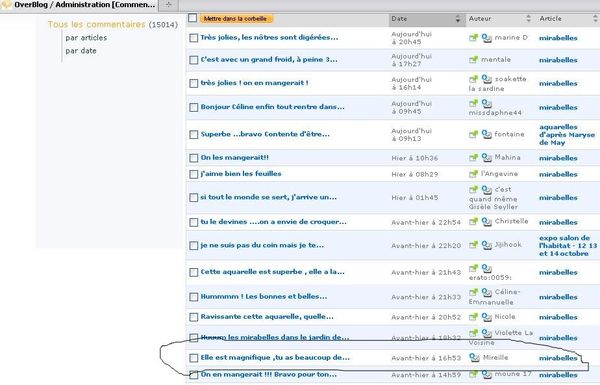Image resolution: width=600 pixels, height=385 pixels.
Task: Click 'Hier à 10h36' date text
Action: [x=414, y=158]
